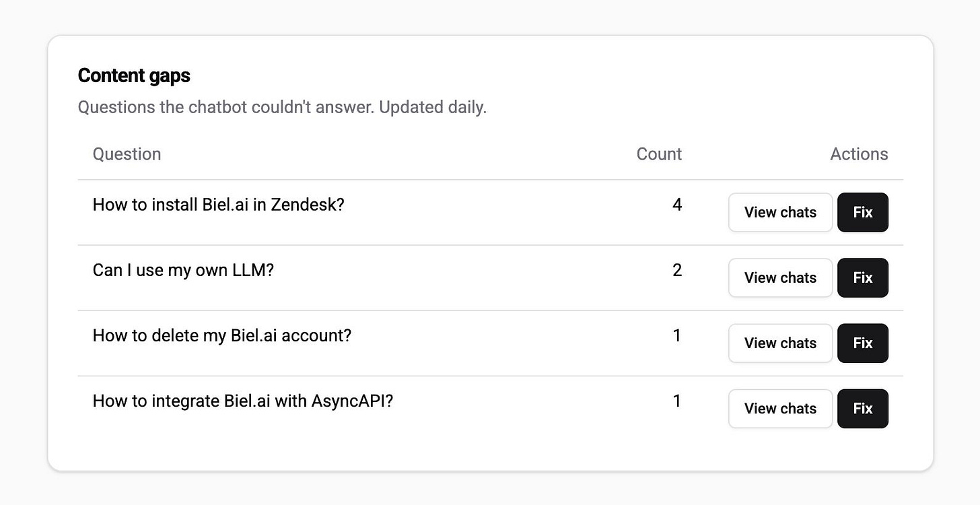View chats about AsyncAPI integration

pyautogui.click(x=780, y=408)
